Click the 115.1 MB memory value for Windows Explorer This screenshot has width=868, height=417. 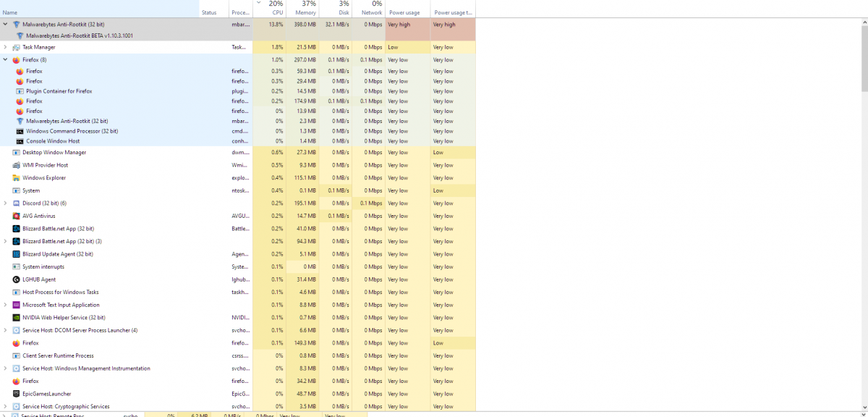coord(305,178)
